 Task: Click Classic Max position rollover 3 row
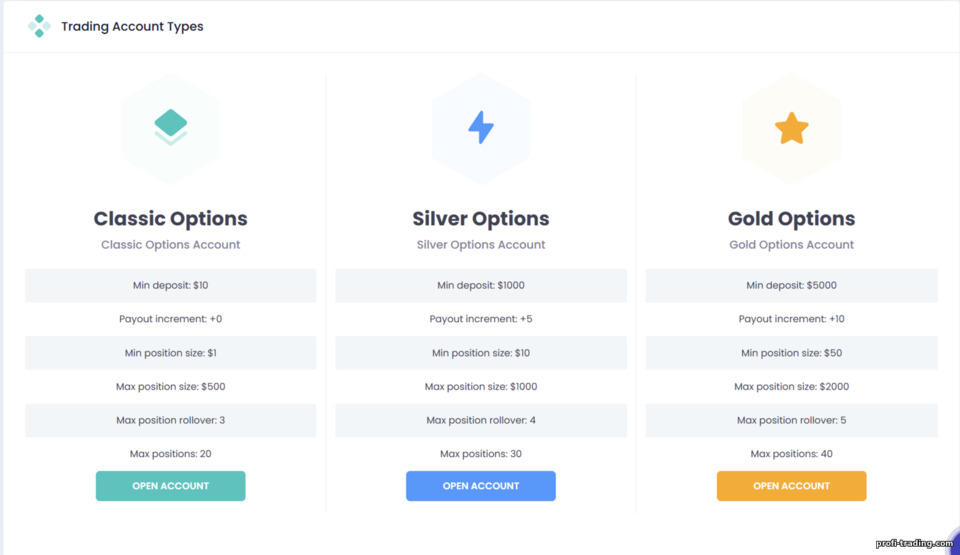click(171, 420)
